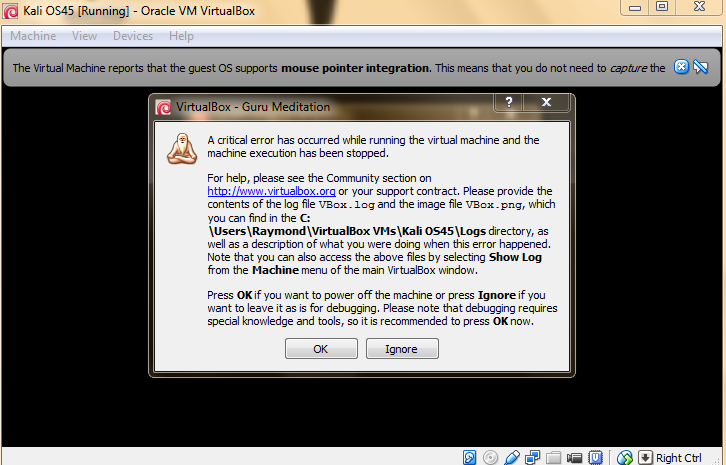Dismiss the mouse integration notification
Viewport: 726px width, 465px height.
tap(681, 68)
